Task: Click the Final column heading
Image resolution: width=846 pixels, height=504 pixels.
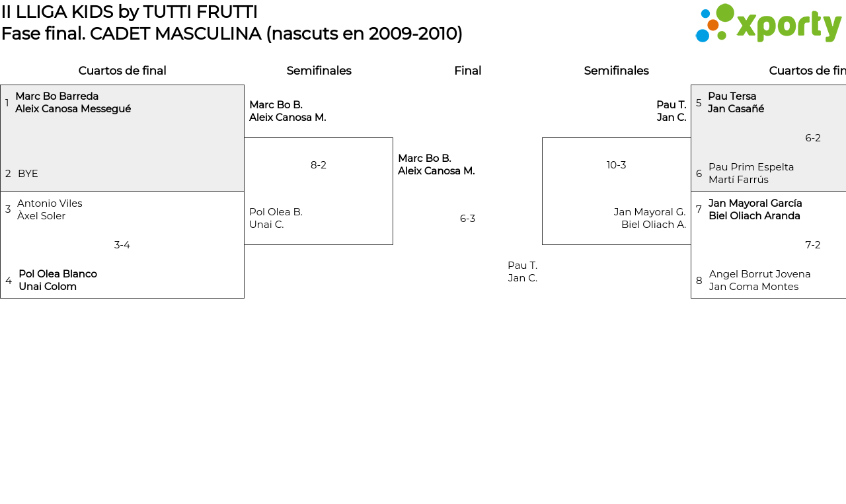Action: (467, 71)
